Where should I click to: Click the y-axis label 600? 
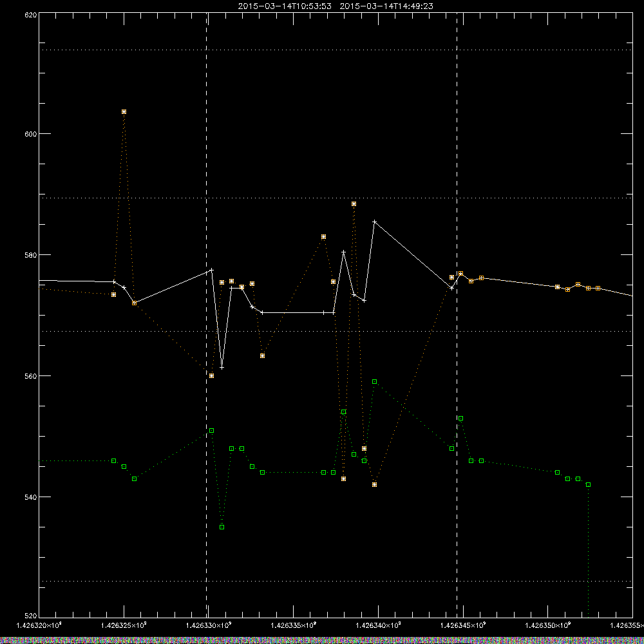click(31, 134)
